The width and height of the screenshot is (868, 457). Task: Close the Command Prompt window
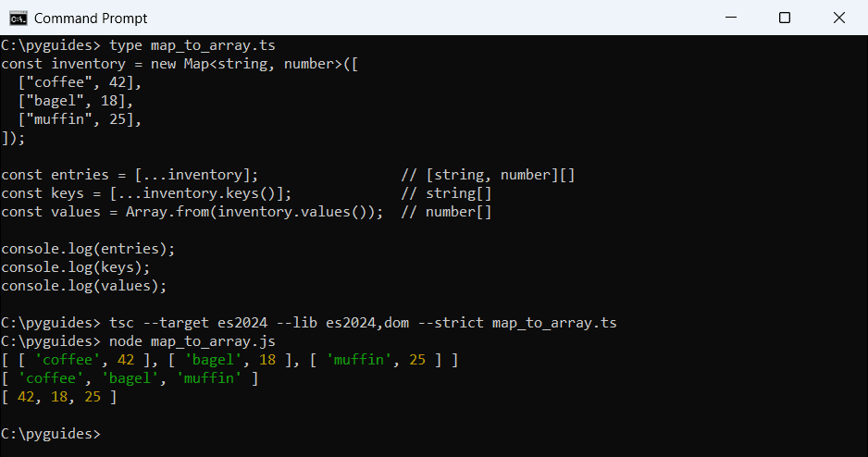coord(839,18)
